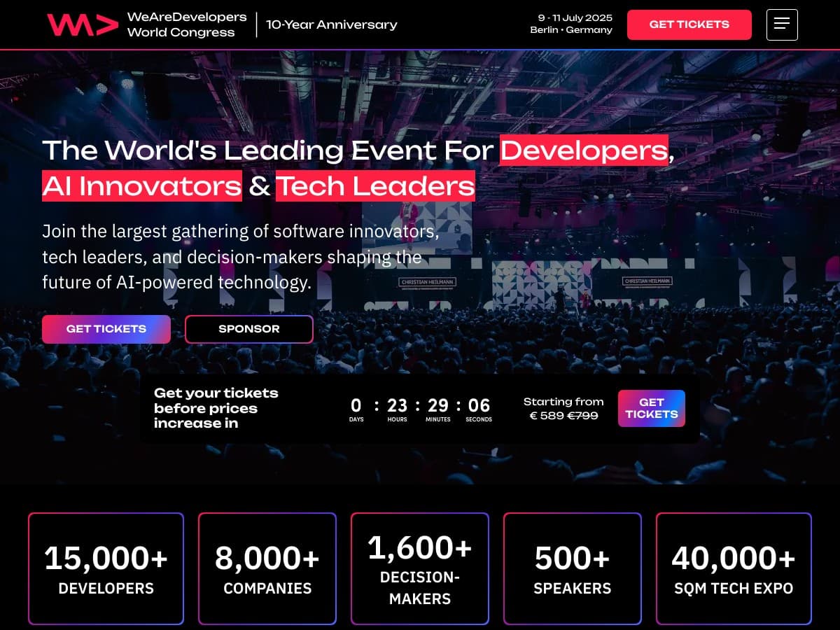The image size is (840, 630).
Task: Click the struck-through €799 price
Action: [x=582, y=415]
